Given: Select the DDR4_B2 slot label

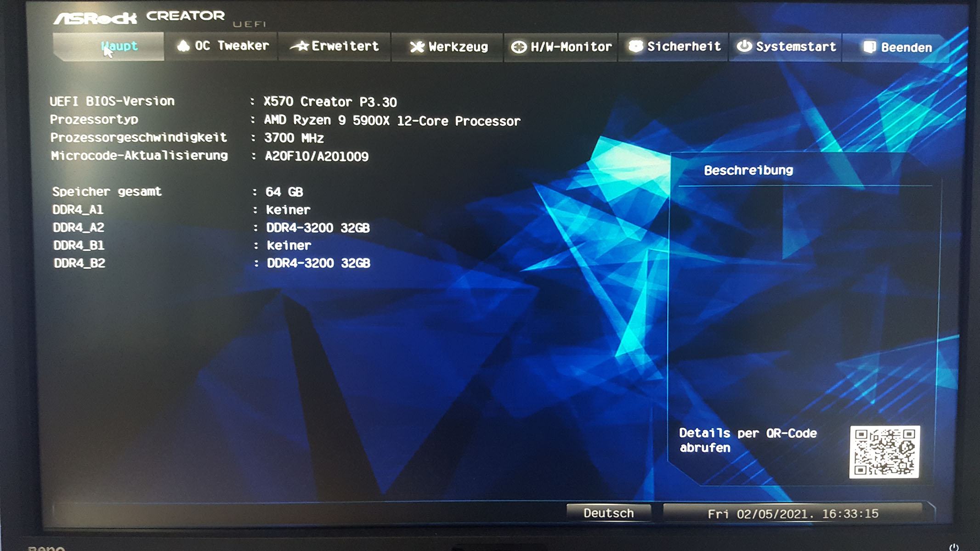Looking at the screenshot, I should [79, 263].
